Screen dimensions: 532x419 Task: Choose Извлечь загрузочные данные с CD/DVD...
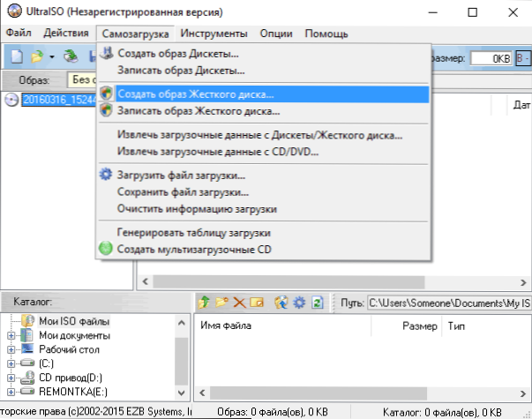pyautogui.click(x=264, y=152)
